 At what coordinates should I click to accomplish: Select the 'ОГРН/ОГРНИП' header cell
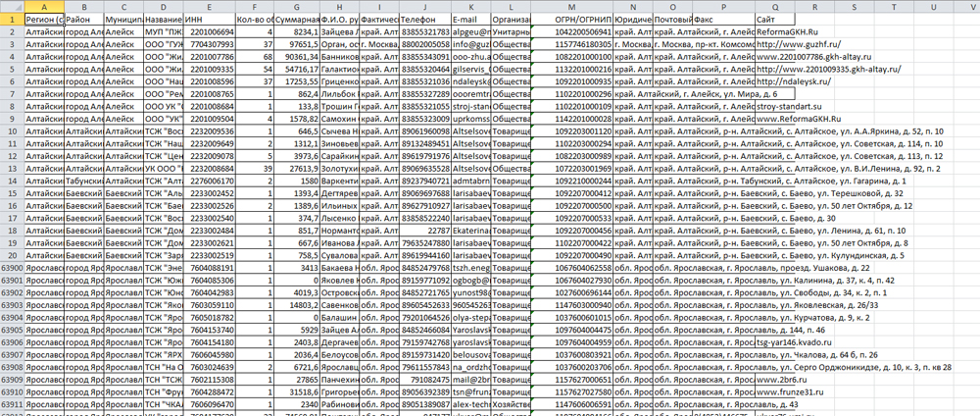tap(586, 19)
